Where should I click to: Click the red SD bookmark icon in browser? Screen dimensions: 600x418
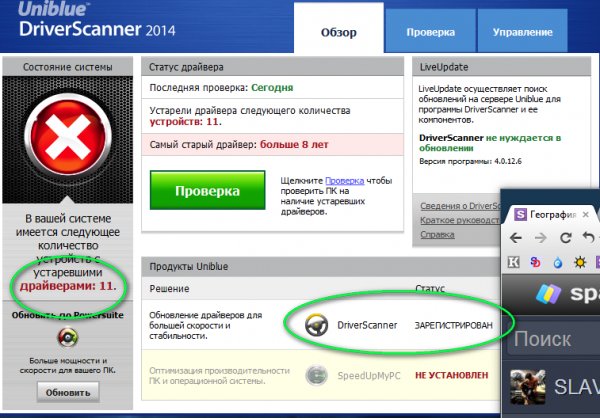click(x=535, y=262)
